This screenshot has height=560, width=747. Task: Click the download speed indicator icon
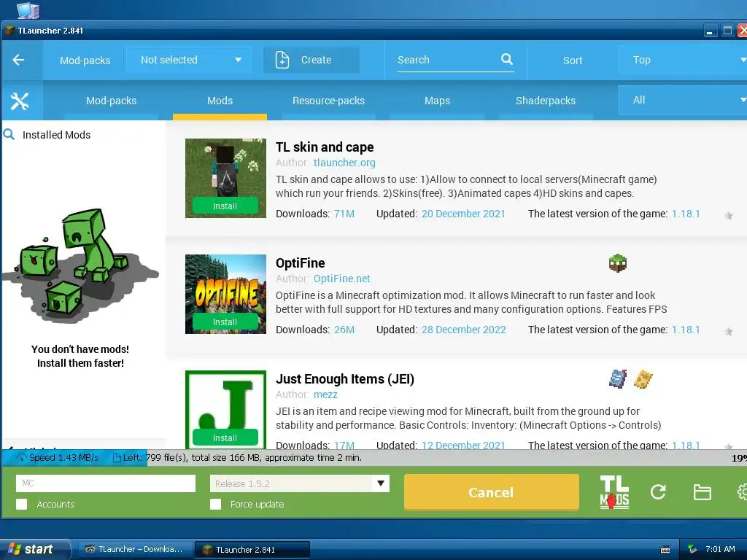coord(22,458)
